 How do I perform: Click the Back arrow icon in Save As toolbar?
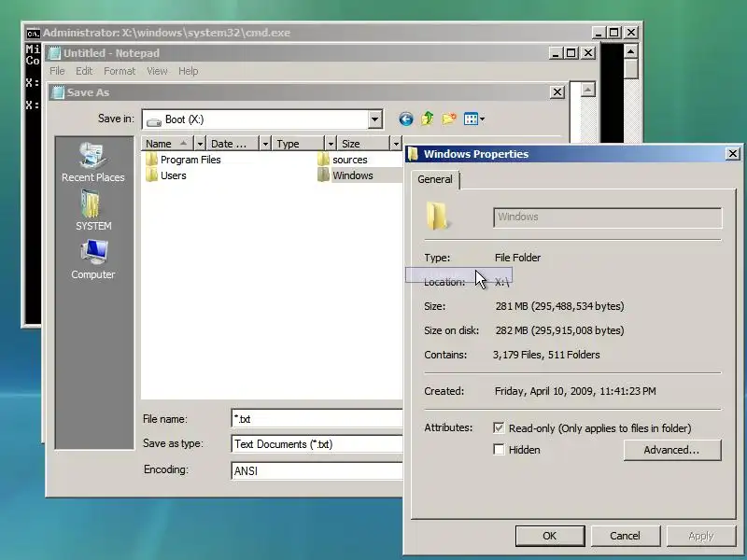(406, 119)
